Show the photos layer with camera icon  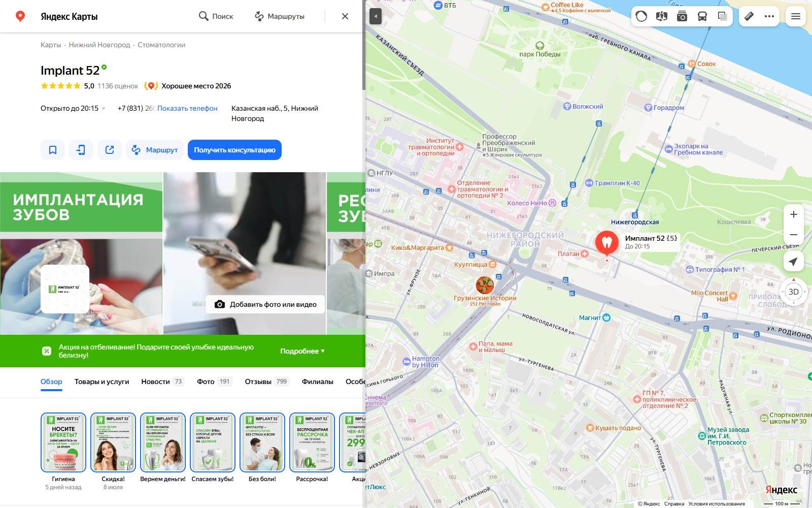(x=682, y=16)
